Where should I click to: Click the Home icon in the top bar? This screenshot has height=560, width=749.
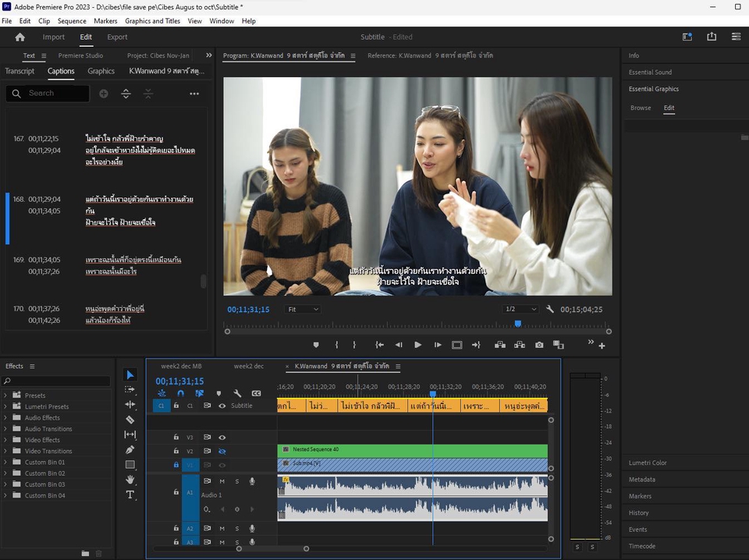coord(20,37)
